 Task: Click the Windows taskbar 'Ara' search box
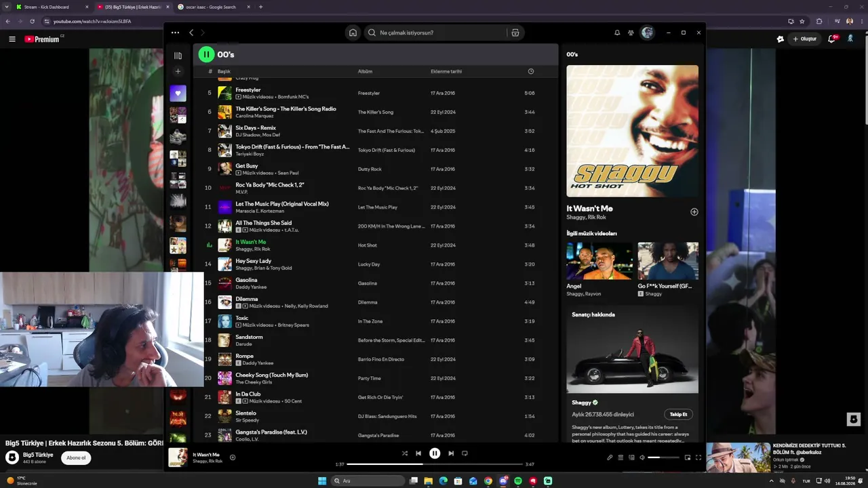pos(369,481)
